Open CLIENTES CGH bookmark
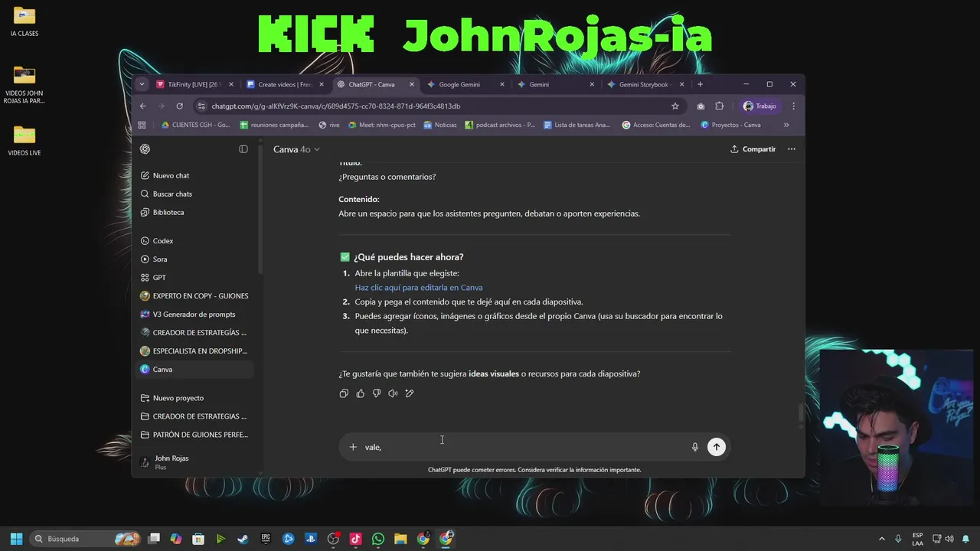 pyautogui.click(x=196, y=125)
